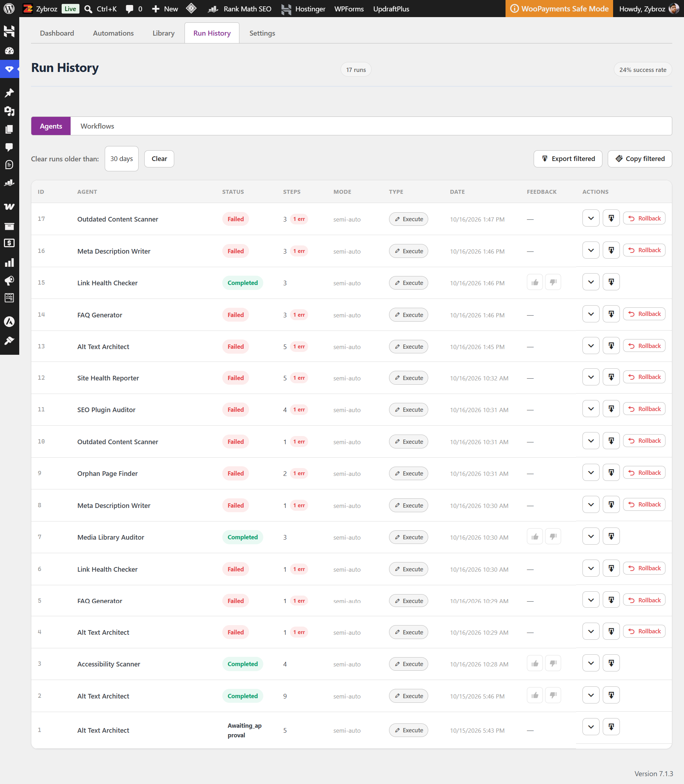This screenshot has width=684, height=784.
Task: Give thumbs up to run 15
Action: click(x=535, y=282)
